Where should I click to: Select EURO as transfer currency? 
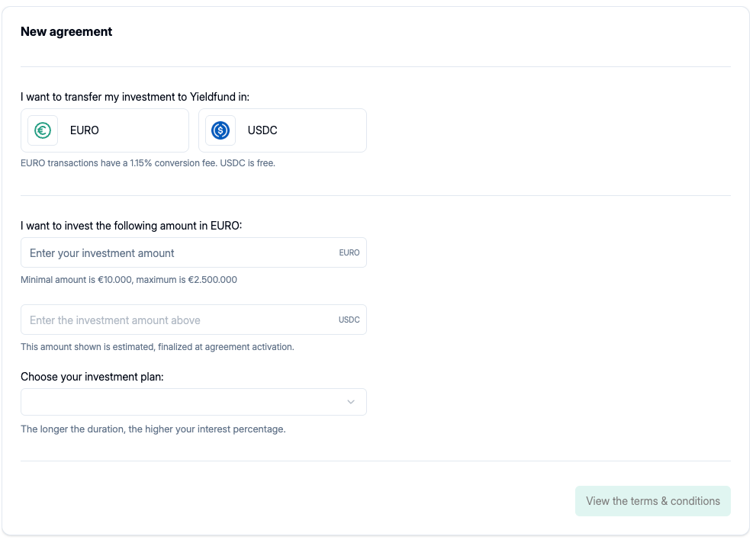pos(105,130)
